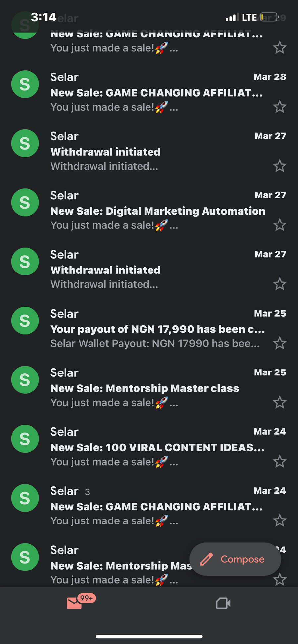Image resolution: width=298 pixels, height=644 pixels.
Task: Tap Selar avatar on the payout email
Action: pyautogui.click(x=25, y=321)
